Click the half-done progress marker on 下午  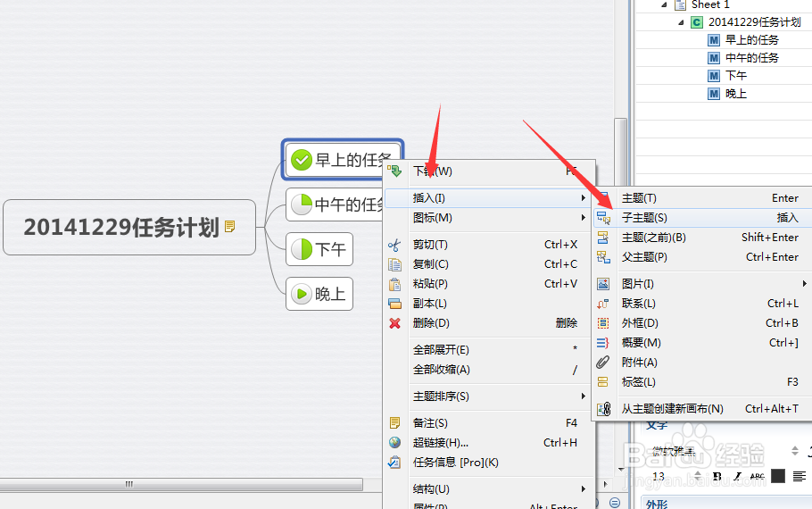coord(302,249)
